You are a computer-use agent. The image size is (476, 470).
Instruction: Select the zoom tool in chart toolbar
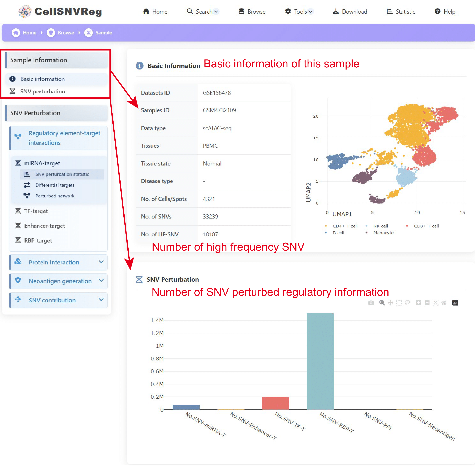tap(382, 303)
